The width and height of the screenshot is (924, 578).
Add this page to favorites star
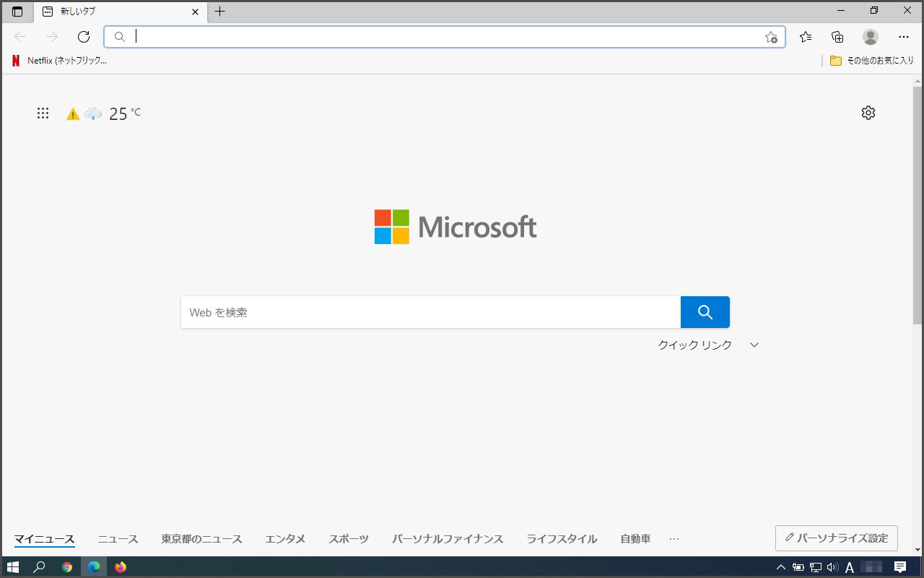pyautogui.click(x=771, y=38)
